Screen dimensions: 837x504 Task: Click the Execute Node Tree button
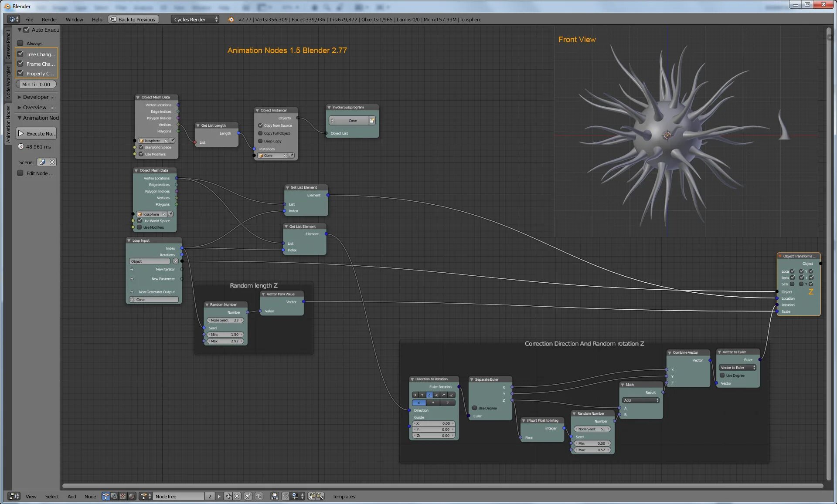click(37, 133)
